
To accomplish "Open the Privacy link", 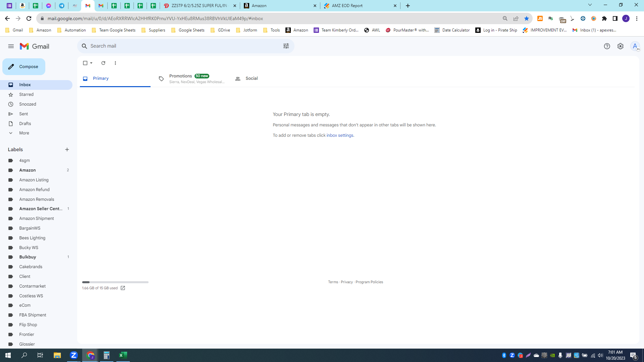I will click(x=347, y=282).
